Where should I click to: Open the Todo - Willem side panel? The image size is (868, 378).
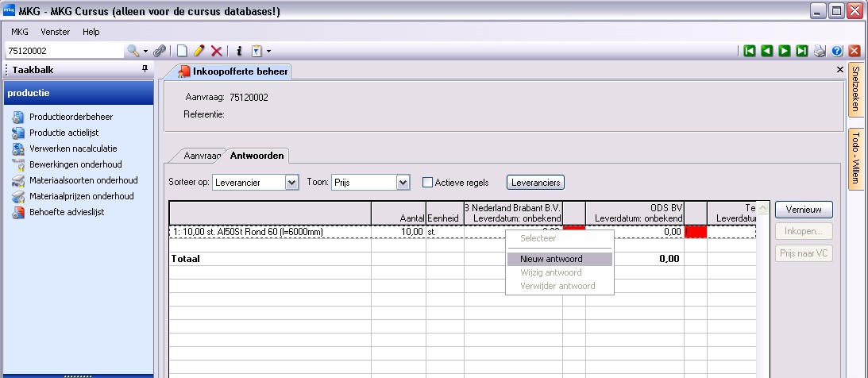[x=856, y=158]
